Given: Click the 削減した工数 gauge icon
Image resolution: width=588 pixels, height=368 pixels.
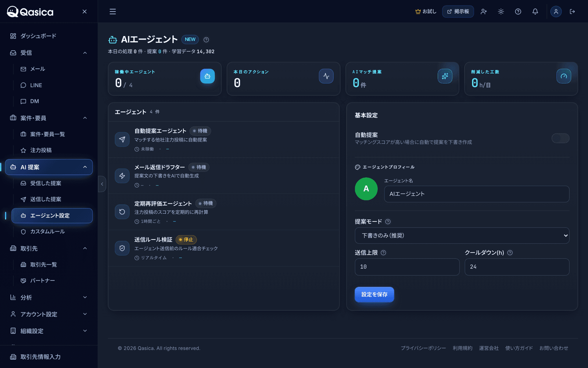Looking at the screenshot, I should click(x=564, y=76).
